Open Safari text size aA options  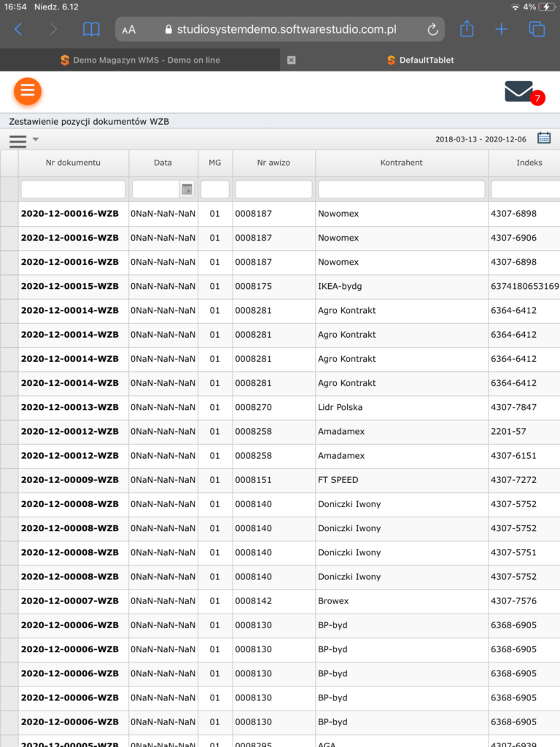click(x=129, y=30)
